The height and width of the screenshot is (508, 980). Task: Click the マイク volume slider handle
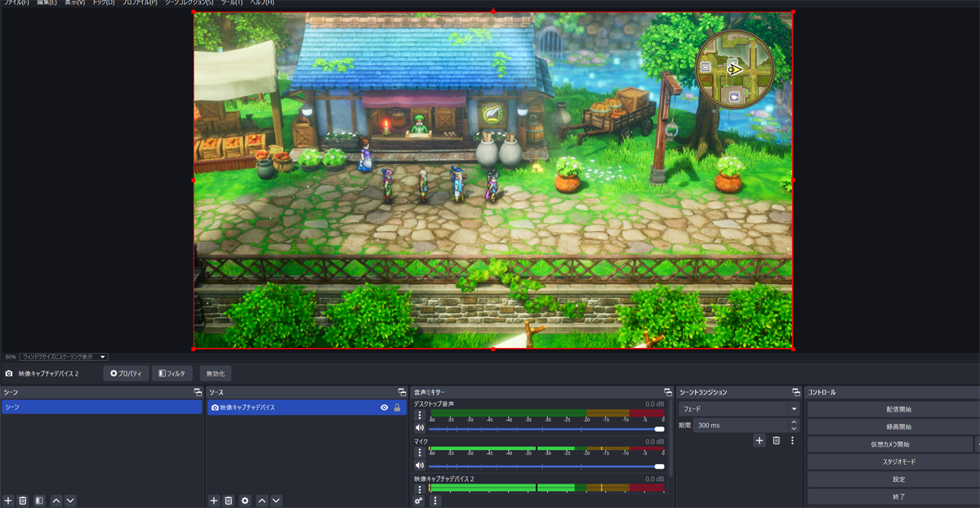pos(659,466)
